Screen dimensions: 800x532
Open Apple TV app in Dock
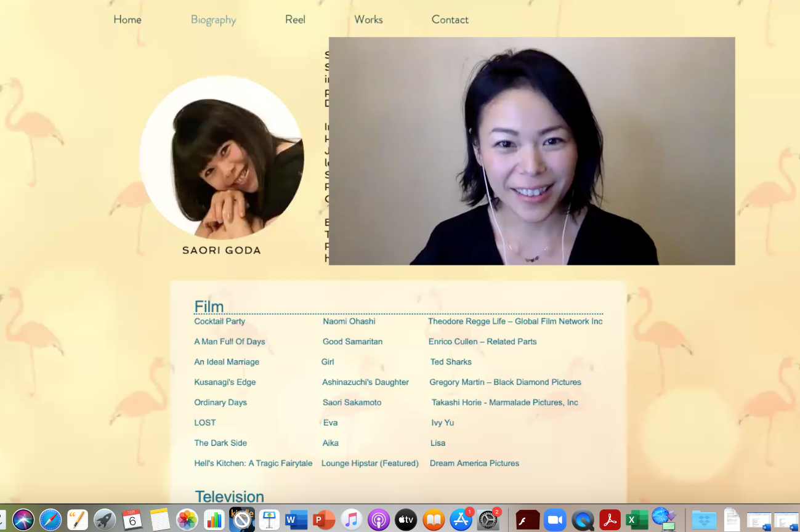point(406,520)
